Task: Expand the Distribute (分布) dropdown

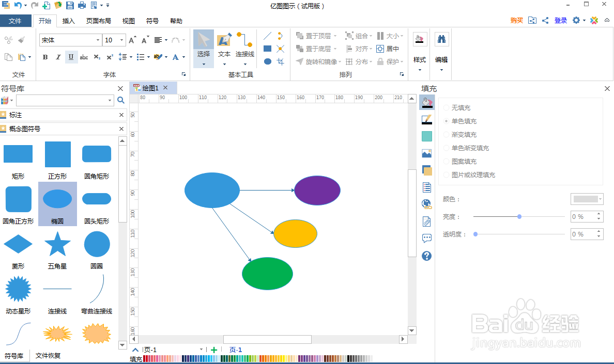Action: click(x=371, y=62)
